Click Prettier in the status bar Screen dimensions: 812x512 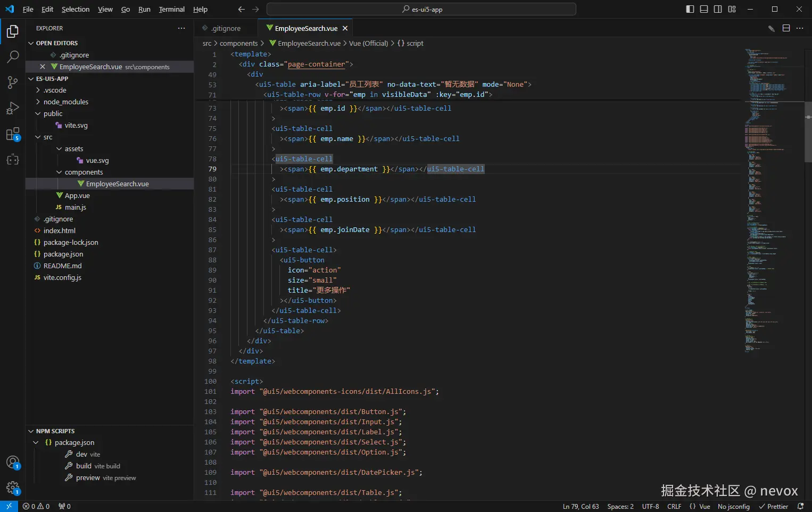[774, 507]
